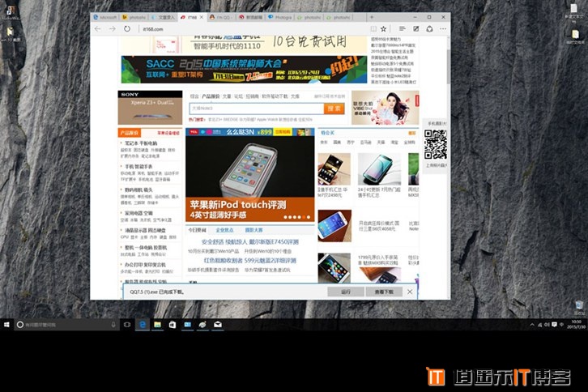Screen dimensions: 588x392
Task: Click 查看下载 on download bar
Action: coord(384,292)
